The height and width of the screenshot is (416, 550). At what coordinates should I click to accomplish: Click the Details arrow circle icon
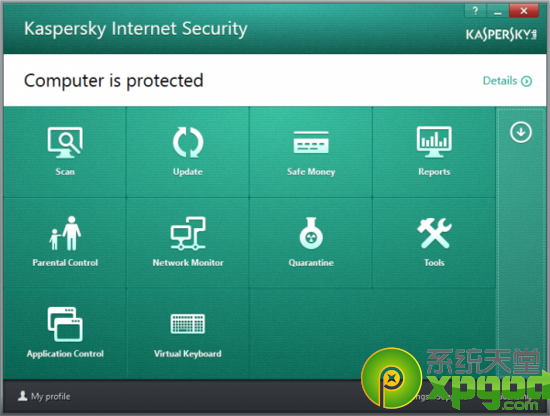[526, 81]
